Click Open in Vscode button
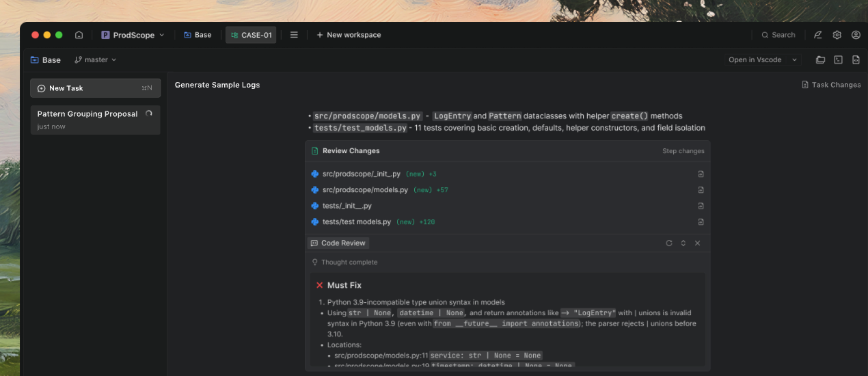The height and width of the screenshot is (376, 868). tap(755, 59)
